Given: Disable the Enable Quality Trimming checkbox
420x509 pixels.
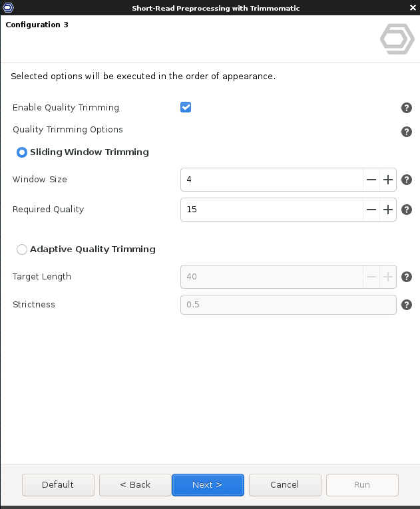Looking at the screenshot, I should click(186, 107).
